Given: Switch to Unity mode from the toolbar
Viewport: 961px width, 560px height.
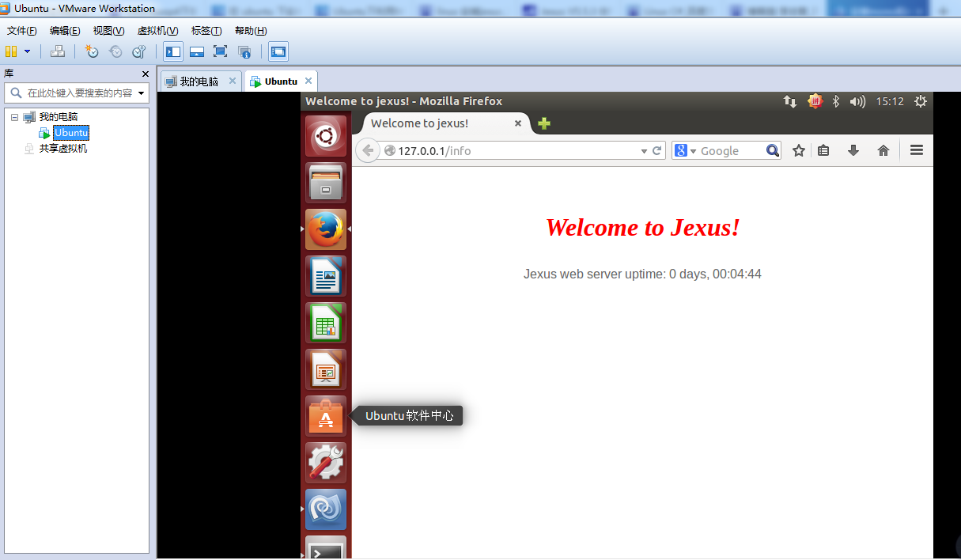Looking at the screenshot, I should click(244, 51).
